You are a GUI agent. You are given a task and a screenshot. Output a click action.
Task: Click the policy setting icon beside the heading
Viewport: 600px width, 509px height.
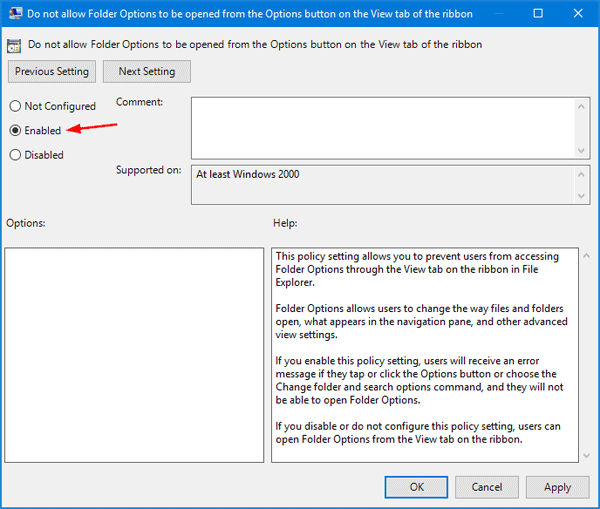[15, 44]
